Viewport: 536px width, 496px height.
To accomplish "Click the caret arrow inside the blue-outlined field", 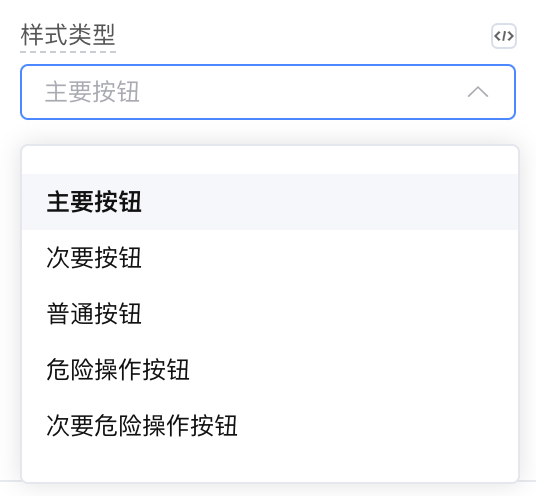I will point(478,92).
